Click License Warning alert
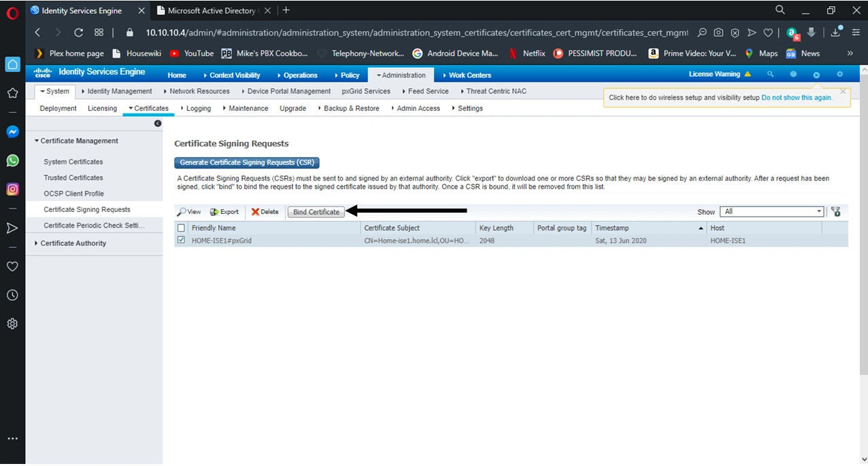Screen dimensions: 868x466 tap(720, 74)
